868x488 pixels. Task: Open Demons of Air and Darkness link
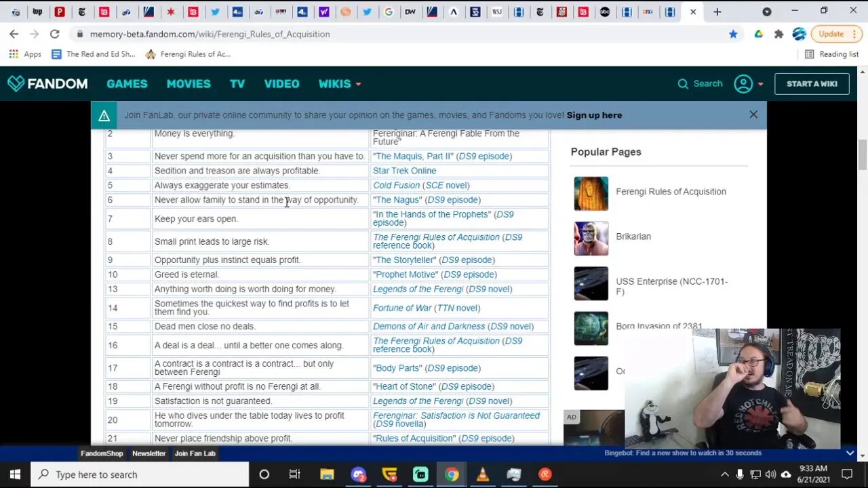(x=429, y=326)
